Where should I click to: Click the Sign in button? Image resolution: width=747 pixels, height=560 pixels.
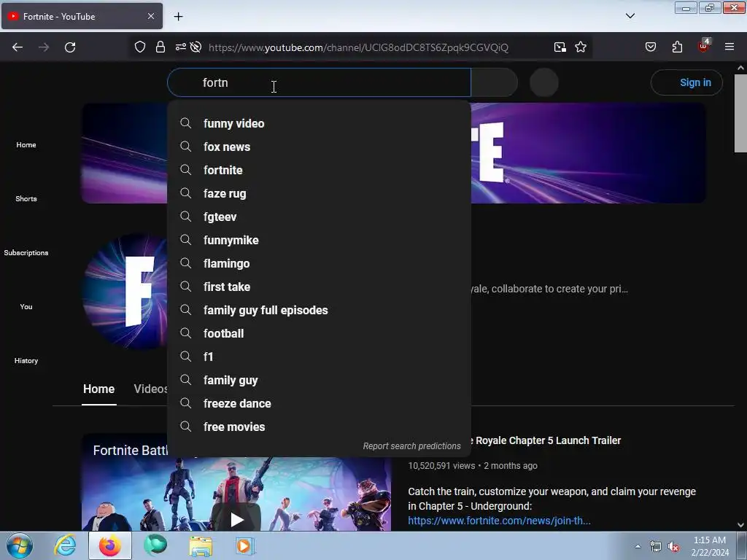[686, 83]
